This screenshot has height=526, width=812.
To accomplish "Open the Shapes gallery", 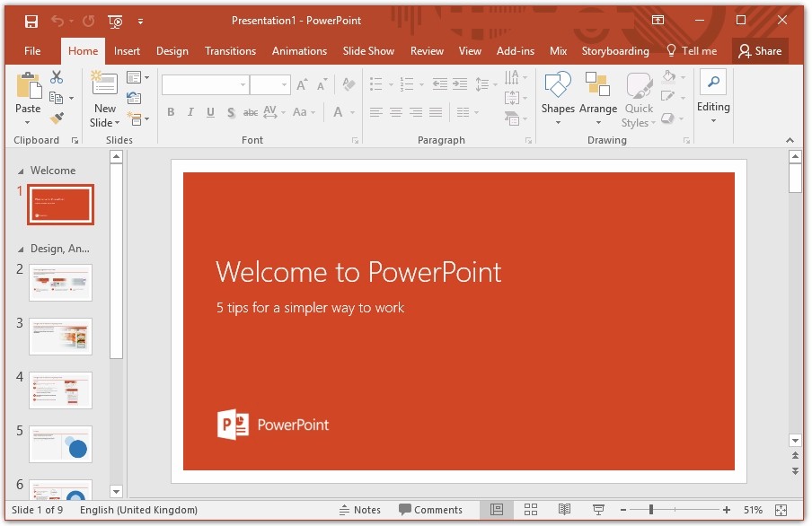I will [x=558, y=99].
